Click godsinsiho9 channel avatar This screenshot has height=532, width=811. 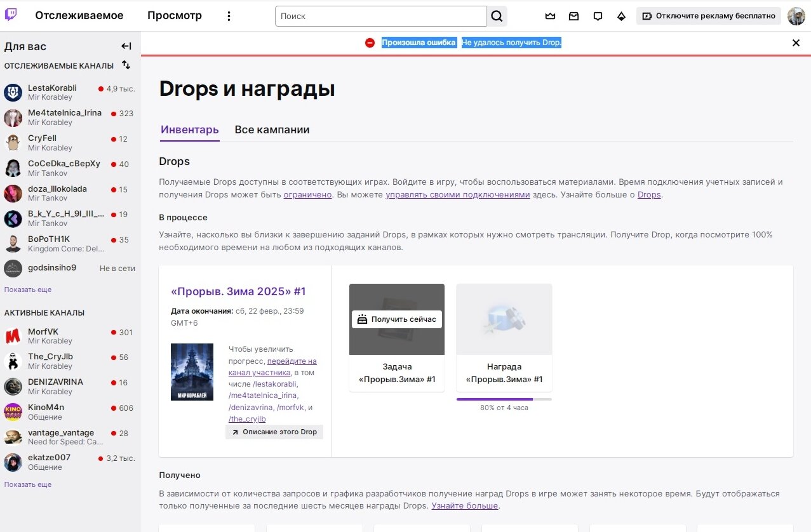tap(13, 269)
